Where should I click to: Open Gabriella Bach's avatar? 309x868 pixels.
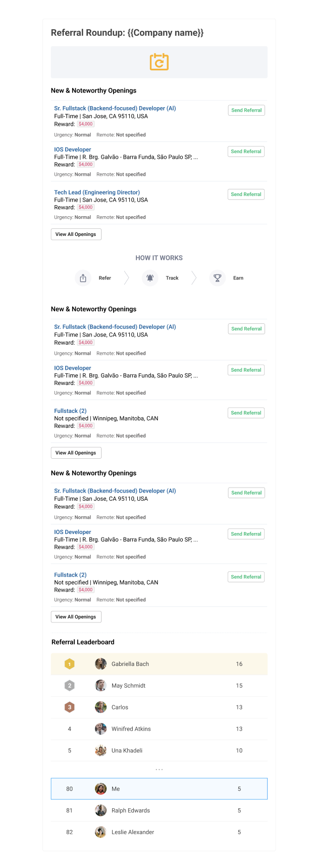[101, 664]
